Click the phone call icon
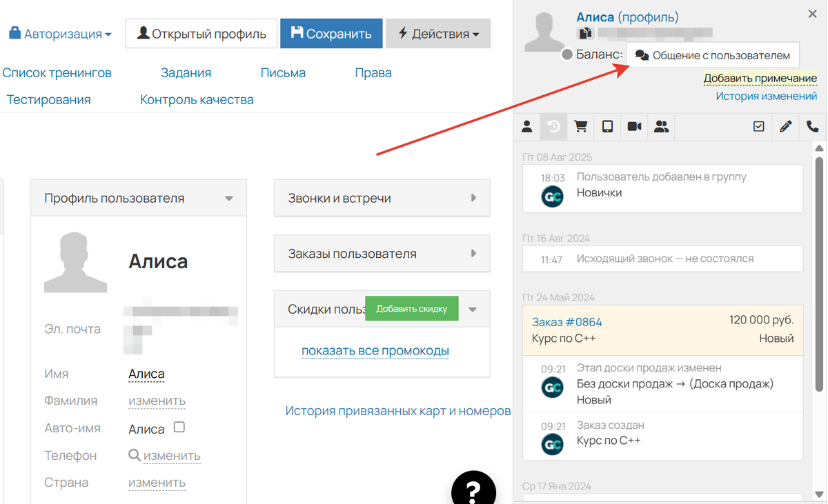The height and width of the screenshot is (504, 828). pyautogui.click(x=813, y=127)
